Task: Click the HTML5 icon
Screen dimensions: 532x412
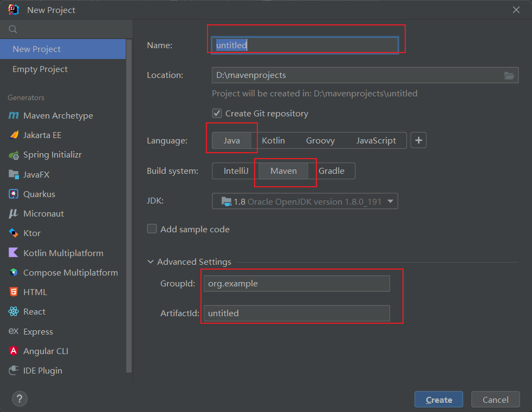Action: coord(14,292)
